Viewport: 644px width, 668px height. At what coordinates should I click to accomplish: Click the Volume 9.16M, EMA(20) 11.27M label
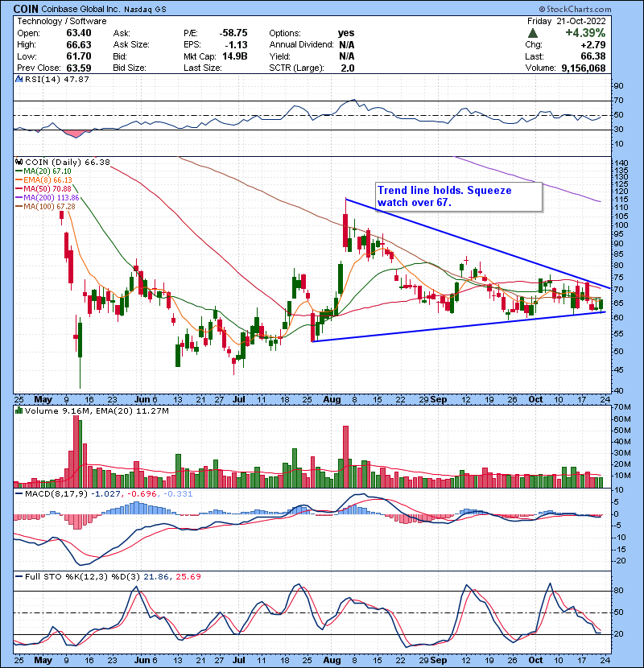(x=97, y=410)
